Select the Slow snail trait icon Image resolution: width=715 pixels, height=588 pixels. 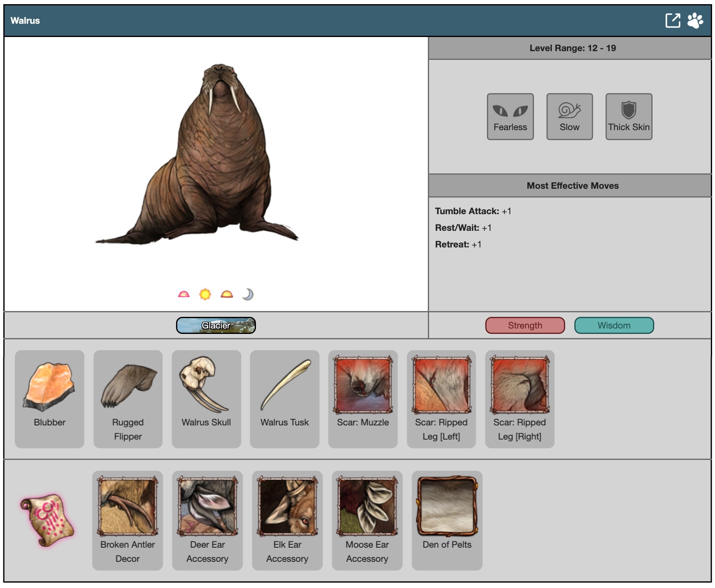pyautogui.click(x=569, y=116)
